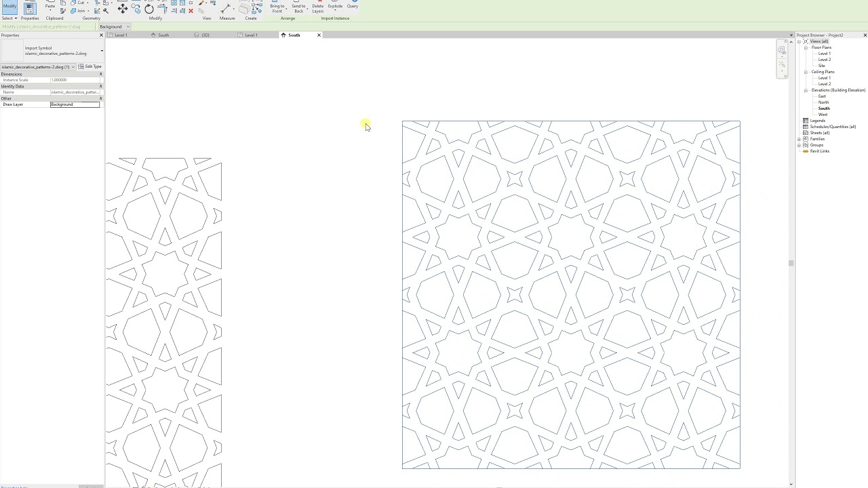868x488 pixels.
Task: Select the East elevation
Action: pos(822,96)
